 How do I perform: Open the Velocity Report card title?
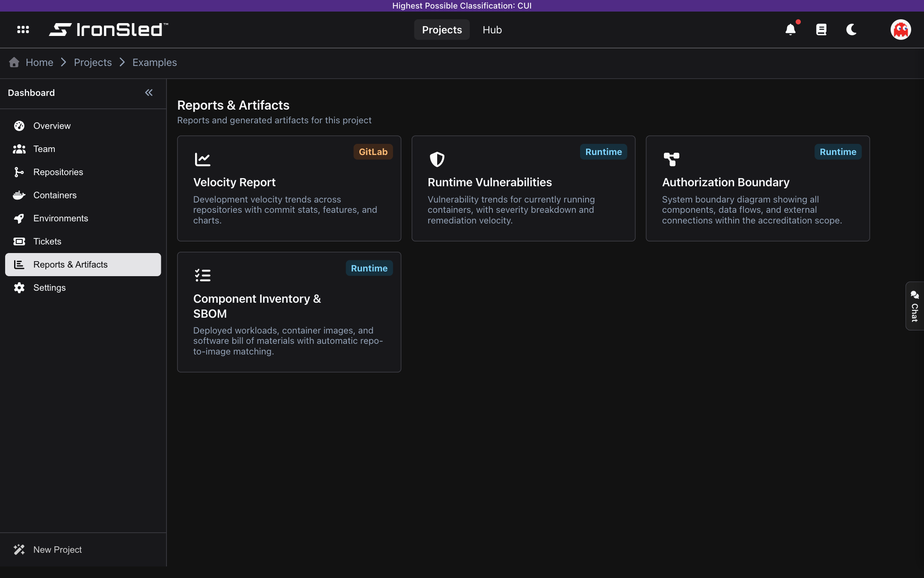pyautogui.click(x=234, y=182)
